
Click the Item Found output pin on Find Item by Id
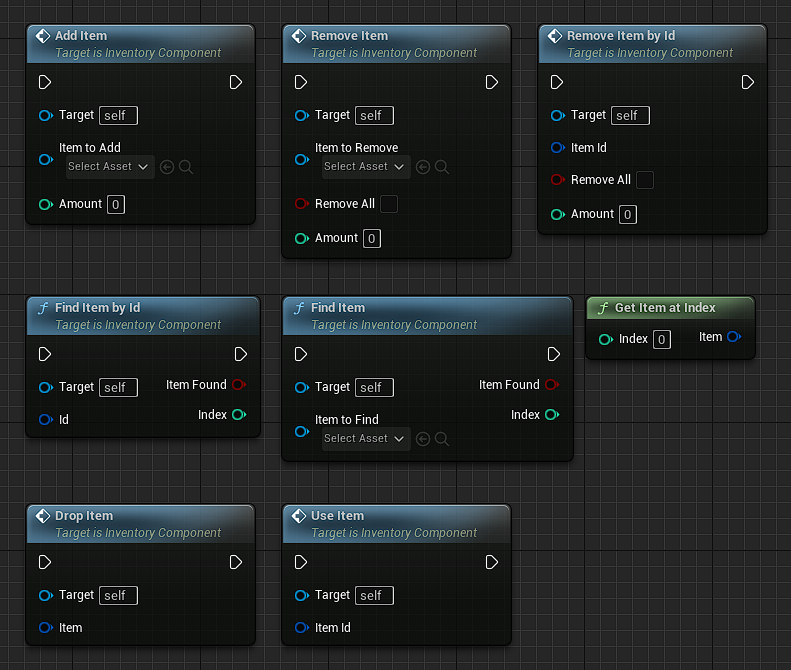click(239, 385)
